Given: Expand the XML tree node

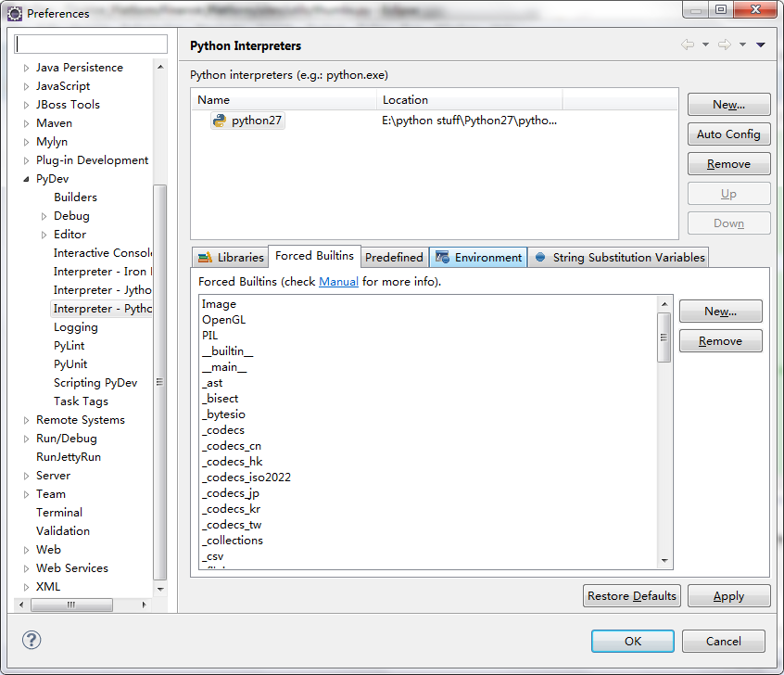Looking at the screenshot, I should pyautogui.click(x=27, y=587).
